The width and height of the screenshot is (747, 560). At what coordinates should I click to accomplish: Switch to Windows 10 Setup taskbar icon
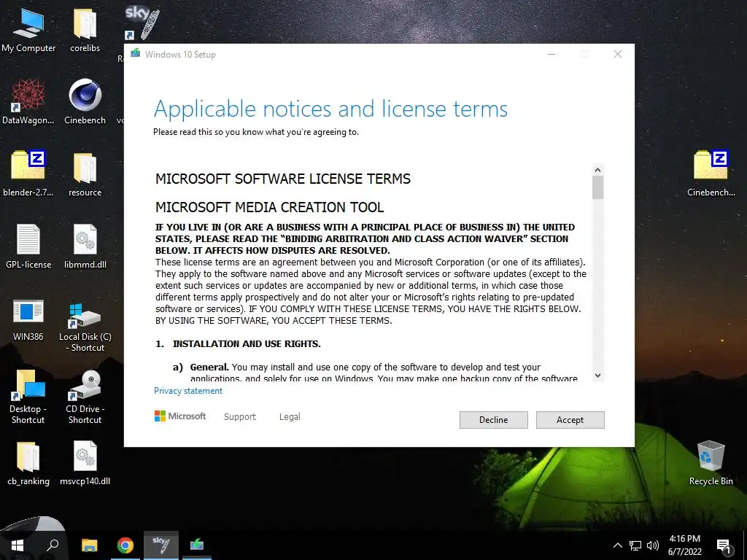197,545
